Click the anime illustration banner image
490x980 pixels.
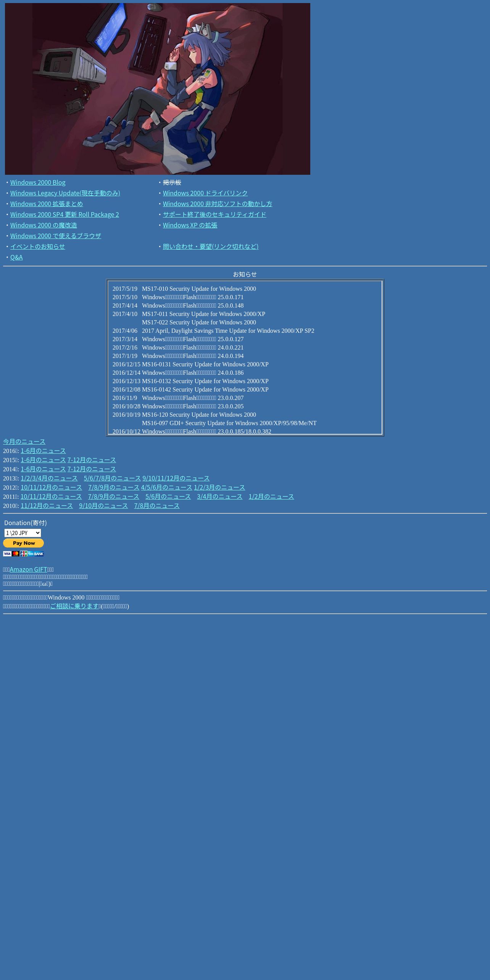click(x=158, y=89)
